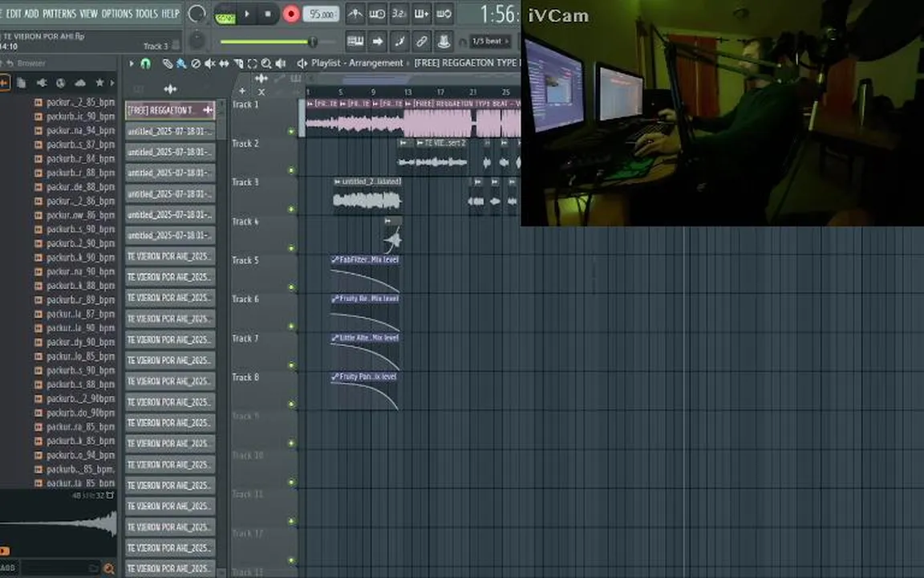The image size is (924, 578).
Task: Select [FREE] REGGAETON T clip in picker
Action: click(x=170, y=110)
